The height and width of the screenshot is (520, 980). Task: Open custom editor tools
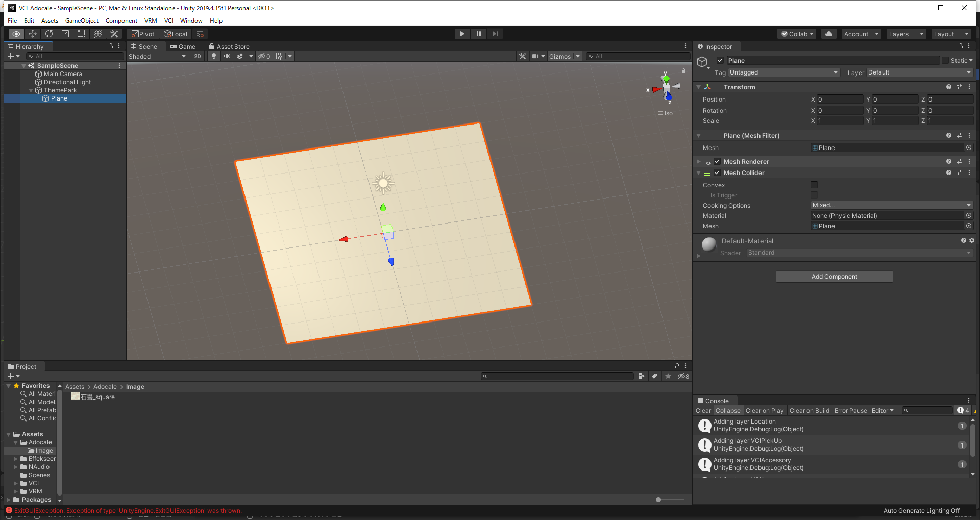(114, 34)
